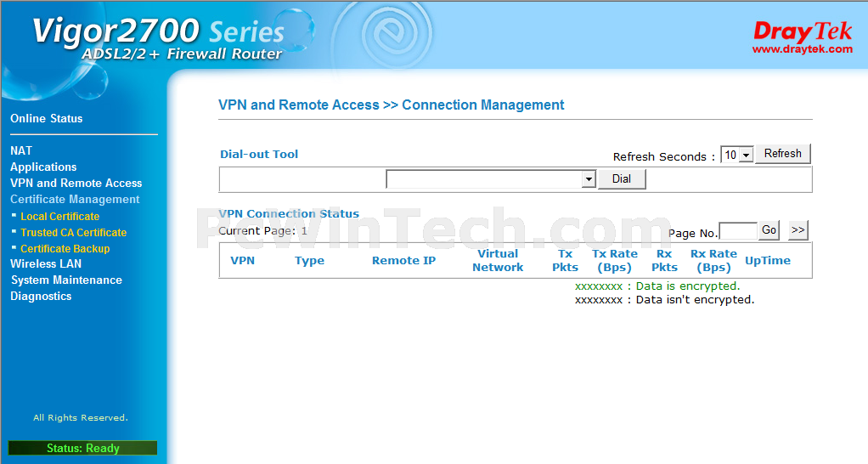This screenshot has height=464, width=868.
Task: Collapse the Certificate Management menu
Action: coord(75,200)
